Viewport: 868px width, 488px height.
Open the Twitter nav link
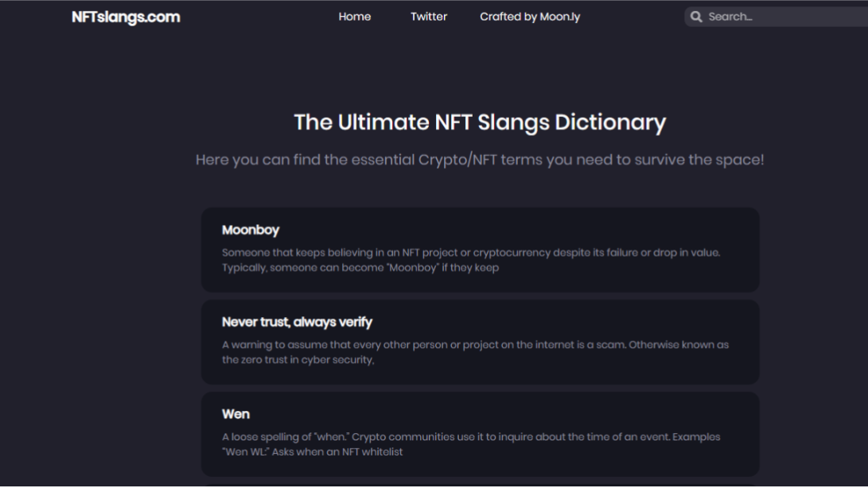(x=429, y=17)
